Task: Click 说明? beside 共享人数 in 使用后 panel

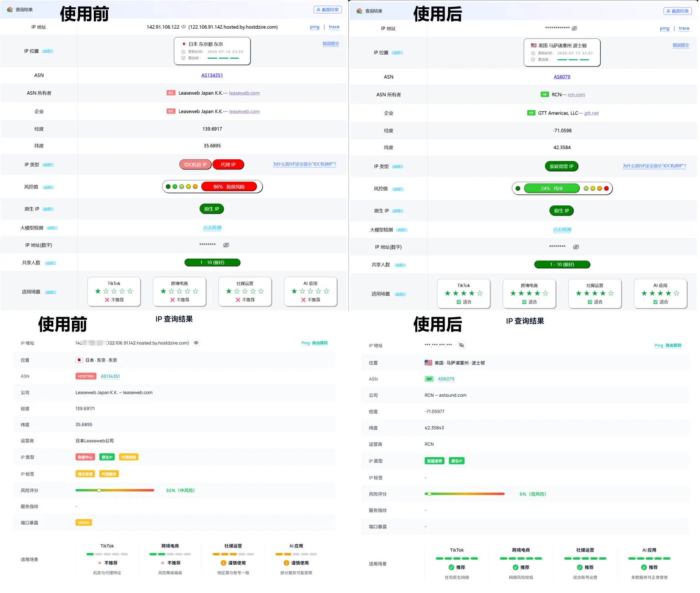Action: tap(400, 265)
